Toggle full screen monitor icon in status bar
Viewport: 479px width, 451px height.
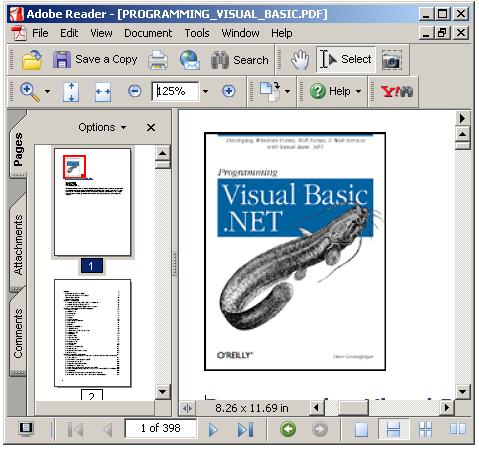coord(26,429)
